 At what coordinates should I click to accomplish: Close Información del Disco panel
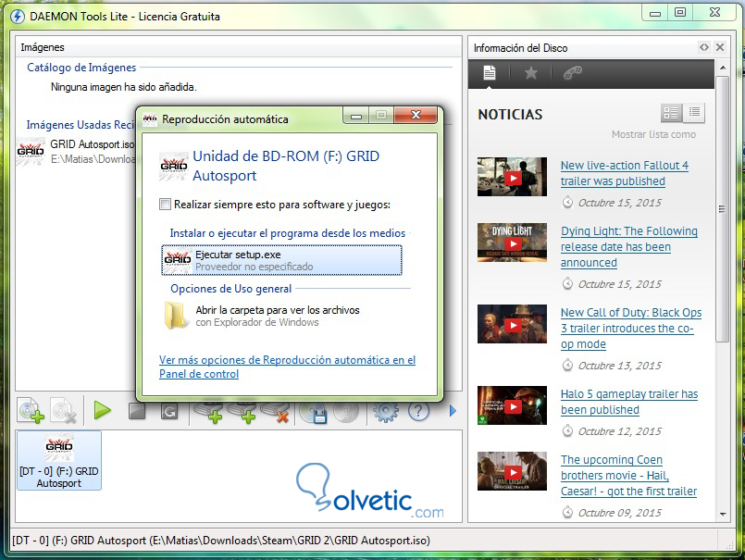click(720, 47)
